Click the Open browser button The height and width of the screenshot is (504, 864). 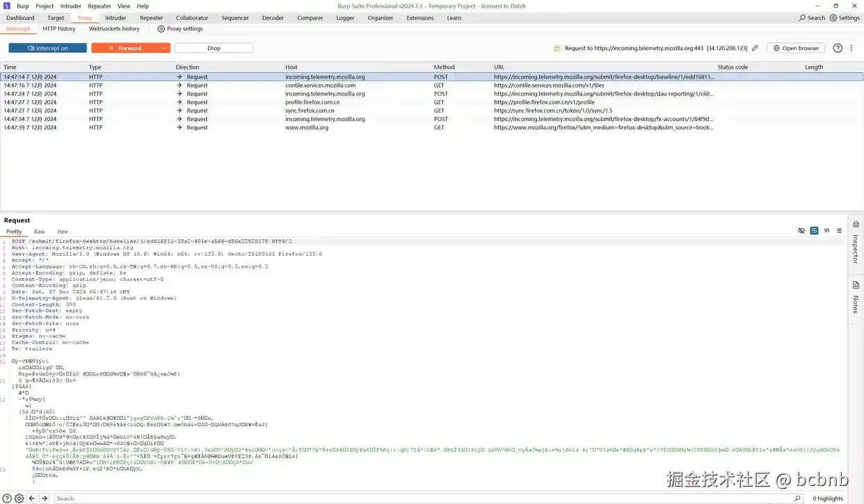click(x=796, y=48)
